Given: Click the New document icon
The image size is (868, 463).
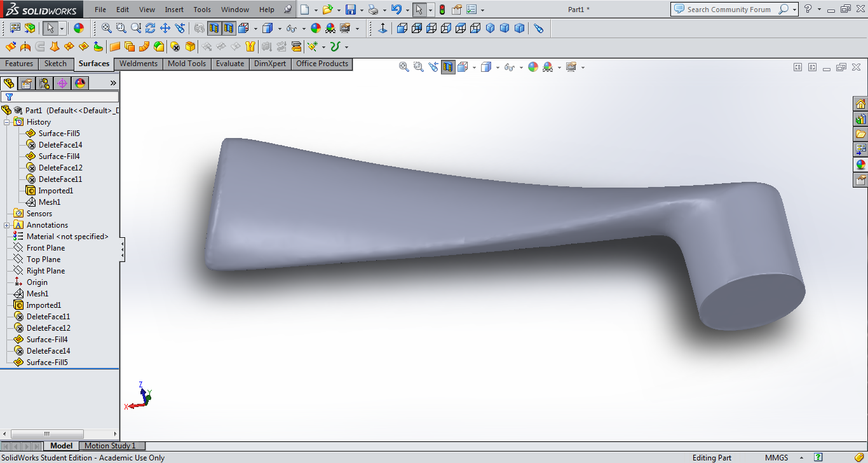Looking at the screenshot, I should 305,10.
